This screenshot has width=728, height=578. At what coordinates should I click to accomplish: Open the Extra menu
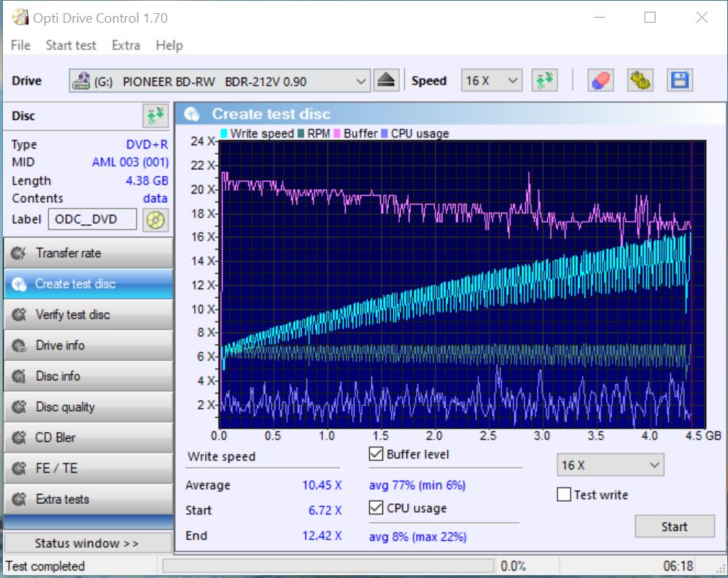point(125,45)
